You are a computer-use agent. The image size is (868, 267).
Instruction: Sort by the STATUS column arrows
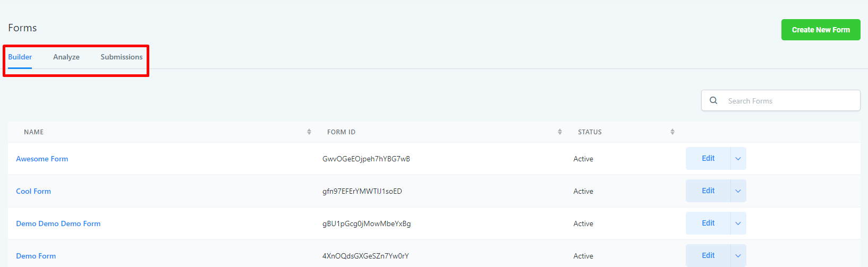coord(673,132)
